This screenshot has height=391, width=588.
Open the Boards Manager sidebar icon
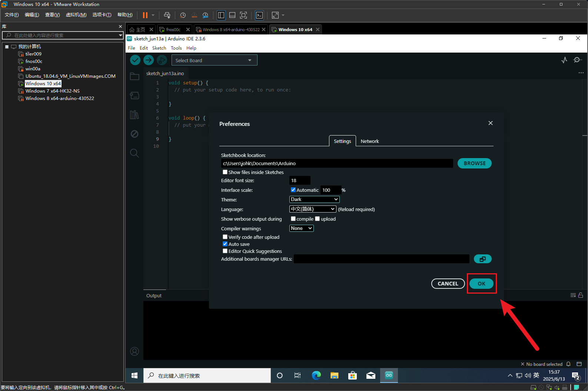point(134,96)
